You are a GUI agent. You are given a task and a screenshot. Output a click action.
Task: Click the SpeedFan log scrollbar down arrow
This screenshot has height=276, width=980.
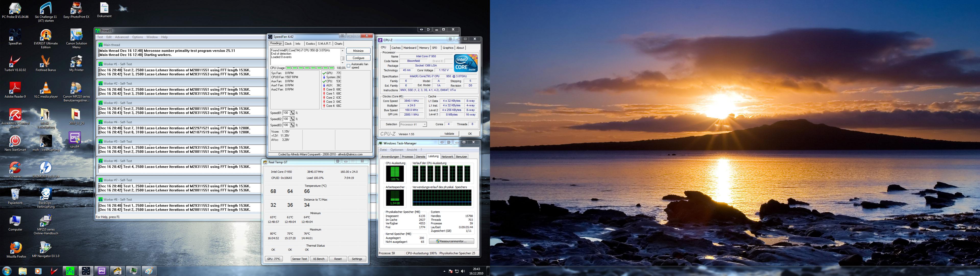pos(342,63)
